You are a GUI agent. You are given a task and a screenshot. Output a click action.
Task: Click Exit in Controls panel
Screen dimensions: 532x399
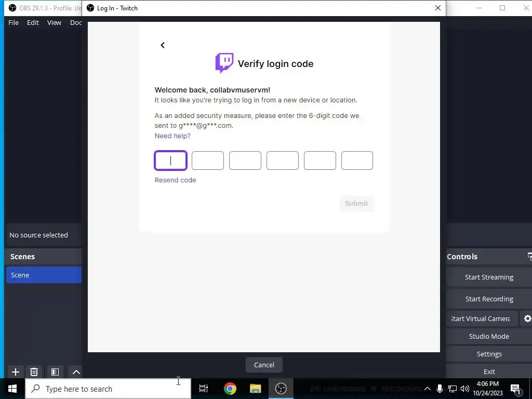(489, 371)
